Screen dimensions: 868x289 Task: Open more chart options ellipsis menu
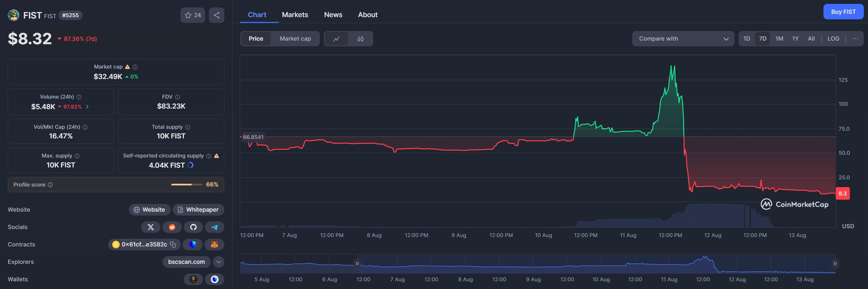pyautogui.click(x=855, y=39)
